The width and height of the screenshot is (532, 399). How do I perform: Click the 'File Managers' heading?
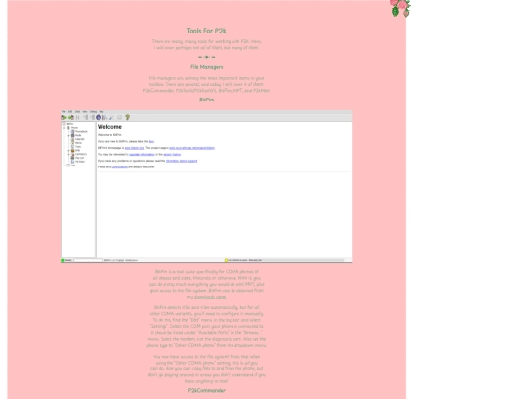(206, 67)
